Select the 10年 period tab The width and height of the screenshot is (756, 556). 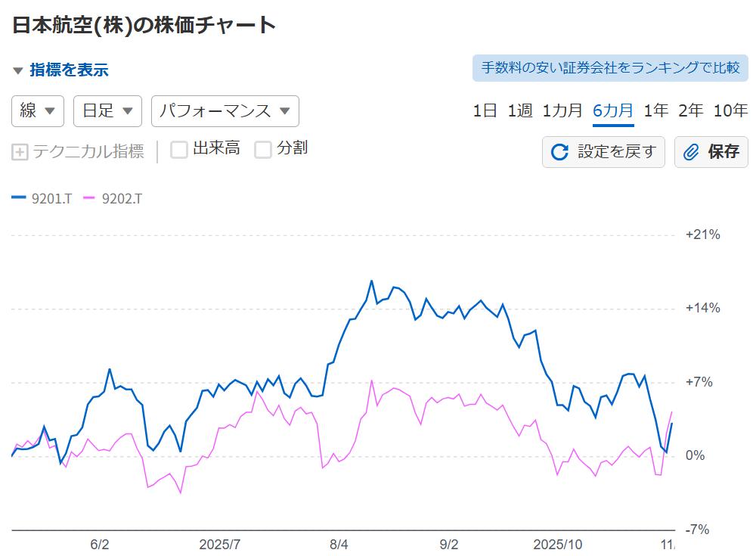pos(730,111)
